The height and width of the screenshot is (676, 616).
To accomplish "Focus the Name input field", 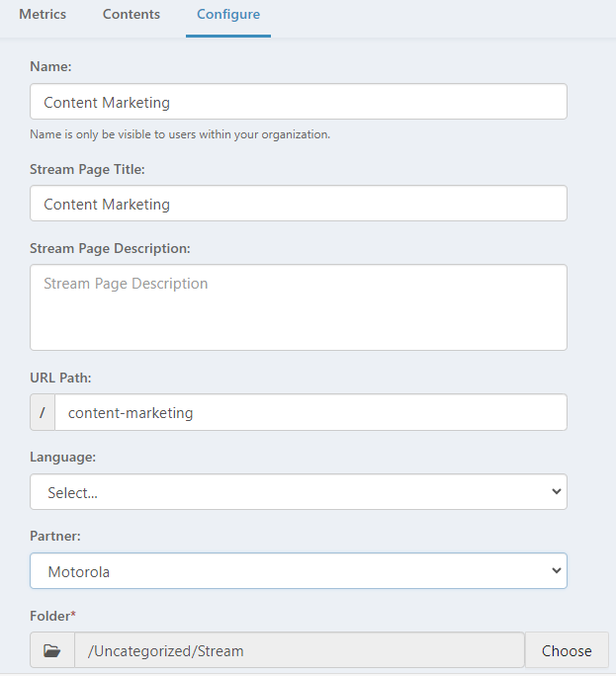I will click(299, 102).
